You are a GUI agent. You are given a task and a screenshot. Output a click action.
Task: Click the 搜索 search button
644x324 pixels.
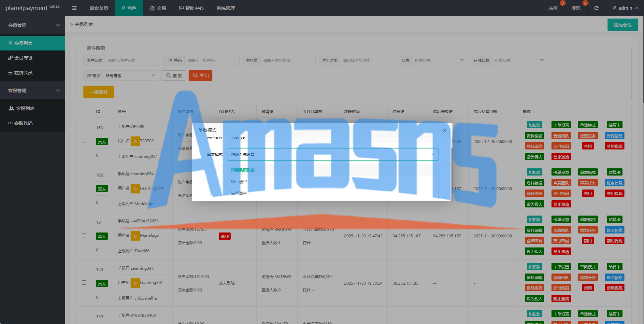point(174,76)
